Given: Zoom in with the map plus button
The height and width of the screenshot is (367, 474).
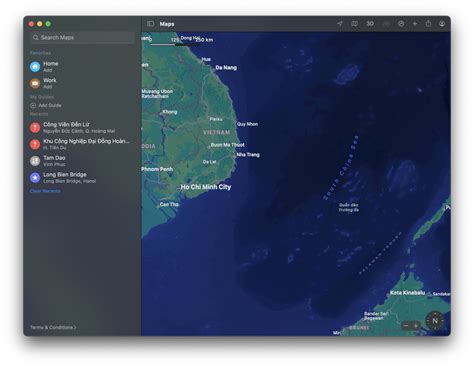Looking at the screenshot, I should (416, 326).
